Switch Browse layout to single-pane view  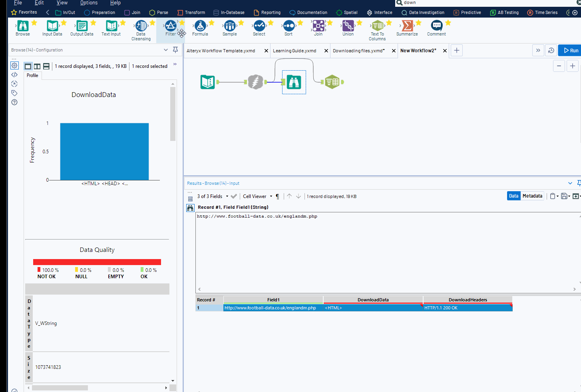pyautogui.click(x=28, y=66)
